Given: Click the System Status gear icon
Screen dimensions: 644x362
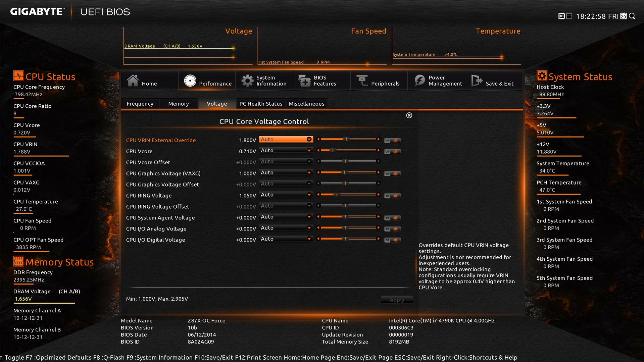Looking at the screenshot, I should 542,76.
